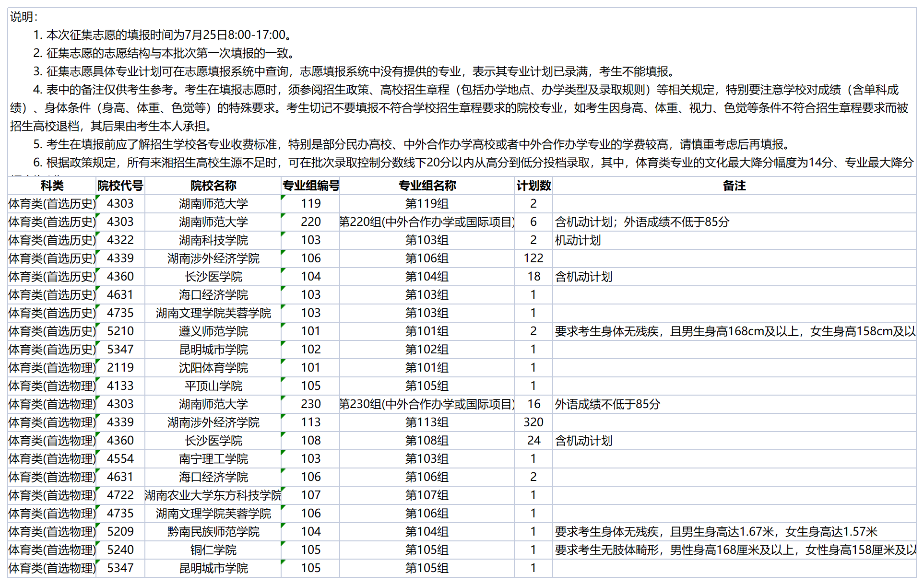
Task: Click group number cell 119
Action: (x=310, y=204)
